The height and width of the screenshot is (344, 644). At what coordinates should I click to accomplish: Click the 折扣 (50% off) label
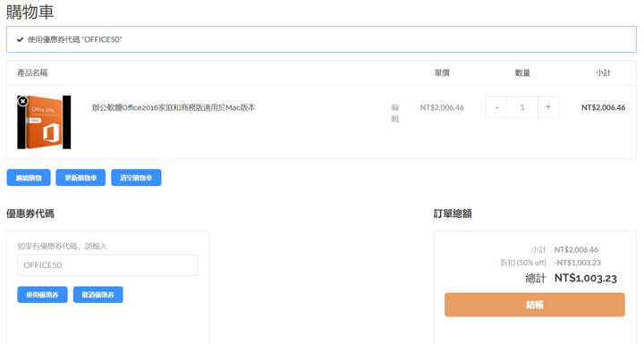[523, 263]
